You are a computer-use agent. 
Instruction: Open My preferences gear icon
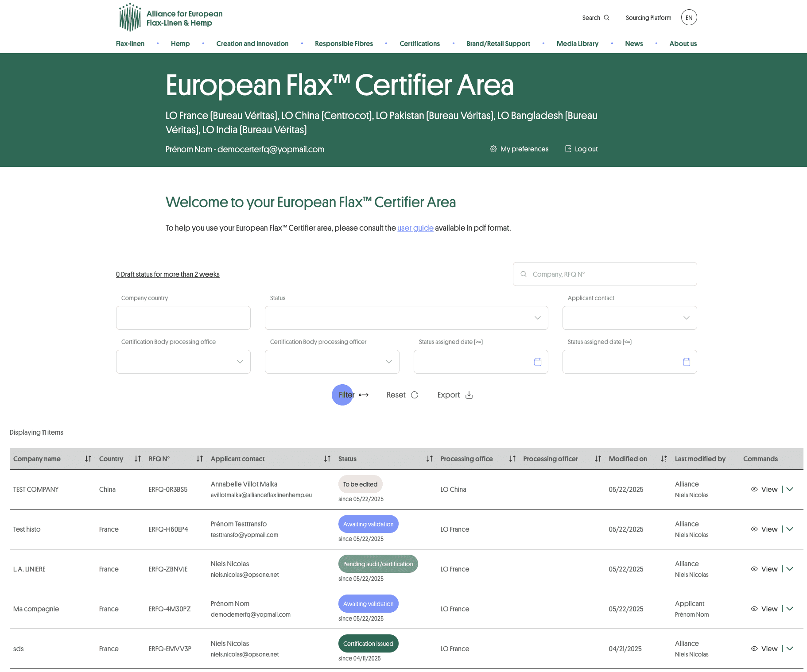click(x=493, y=149)
